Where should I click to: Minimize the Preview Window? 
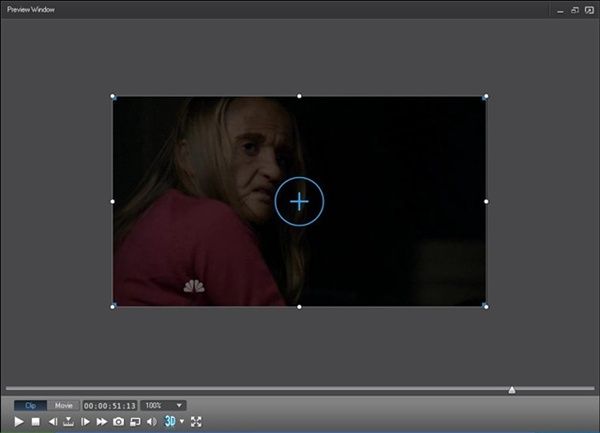[560, 10]
